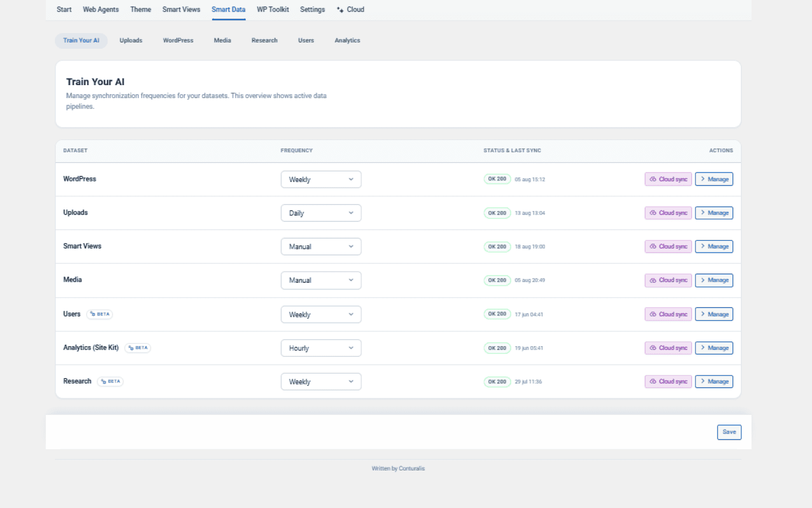Click the last sync time 18 aug 19:00

pos(530,247)
